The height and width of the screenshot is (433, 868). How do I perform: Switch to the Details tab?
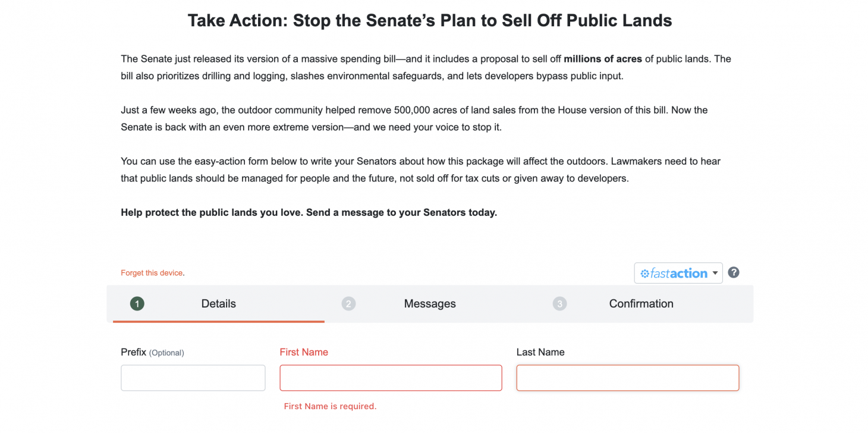(x=218, y=304)
